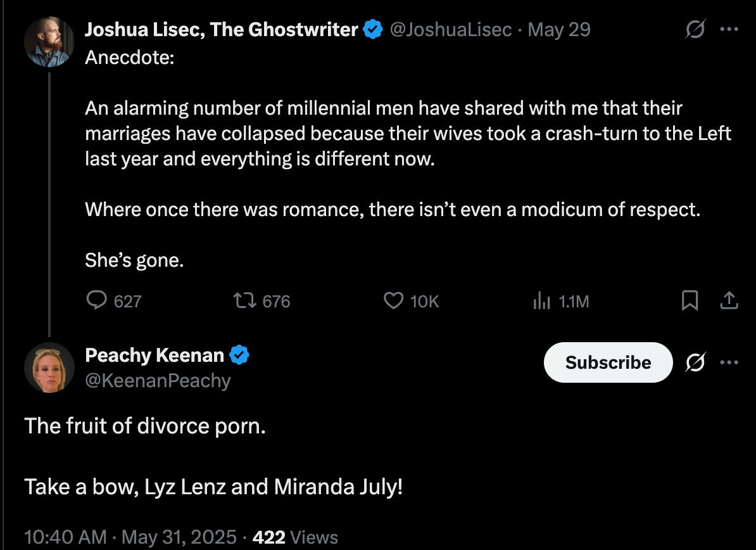Open Joshua Lisec's profile picture
Viewport: 756px width, 550px height.
(49, 42)
